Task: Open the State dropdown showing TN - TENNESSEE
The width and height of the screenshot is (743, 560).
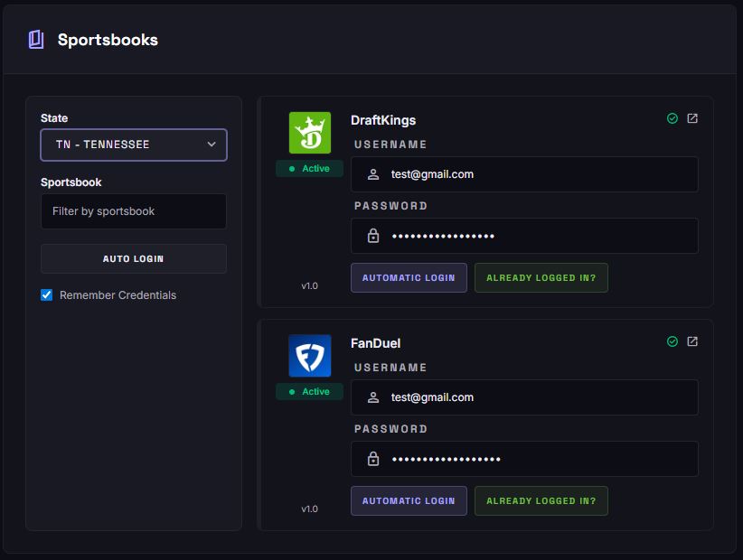Action: click(x=134, y=145)
